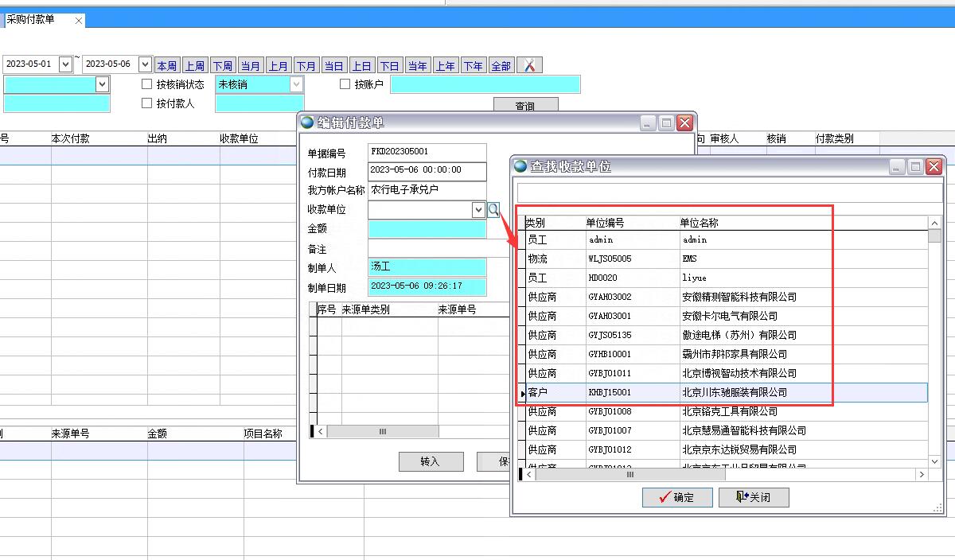Click the 转入 button
The height and width of the screenshot is (560, 955).
click(430, 461)
